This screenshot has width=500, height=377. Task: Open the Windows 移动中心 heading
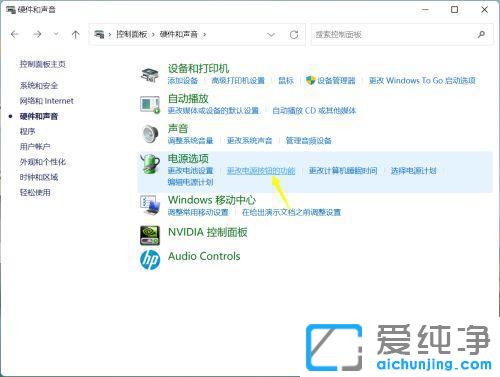pyautogui.click(x=212, y=200)
